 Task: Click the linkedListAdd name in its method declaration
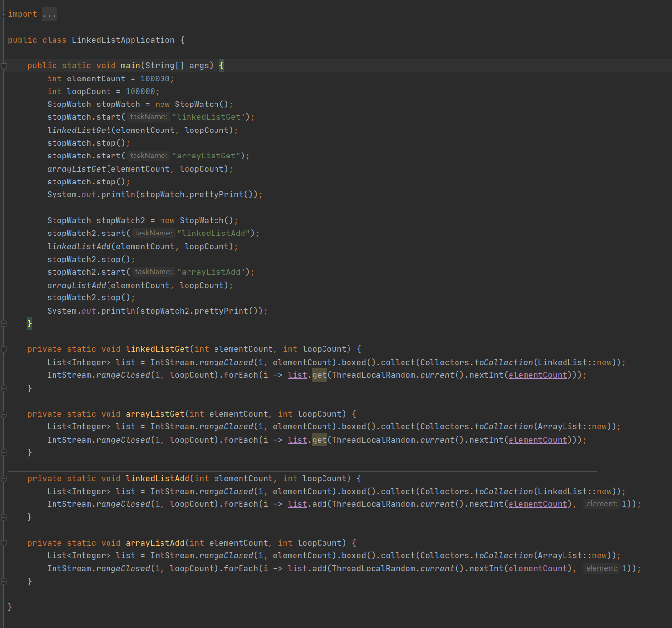158,479
